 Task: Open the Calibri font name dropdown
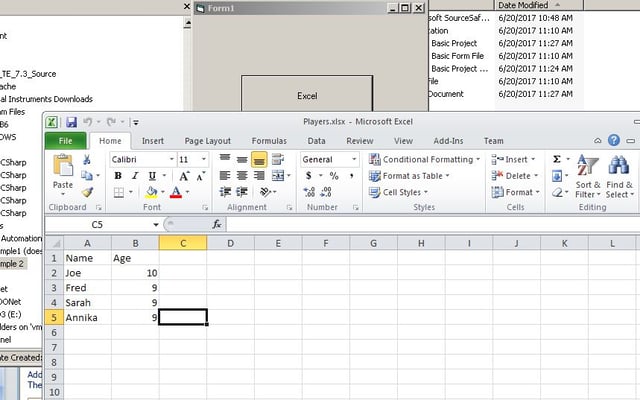click(x=172, y=159)
